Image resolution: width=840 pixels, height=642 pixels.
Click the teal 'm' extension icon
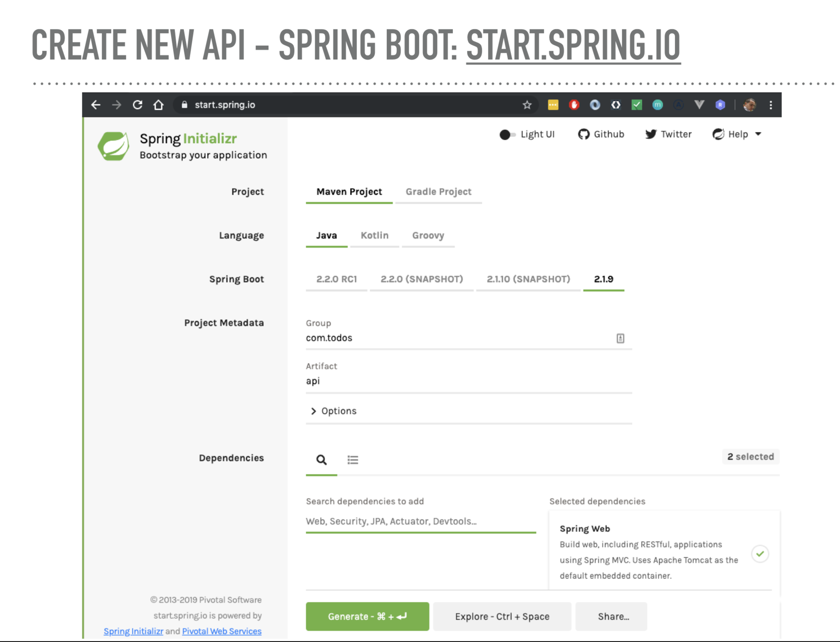point(658,105)
